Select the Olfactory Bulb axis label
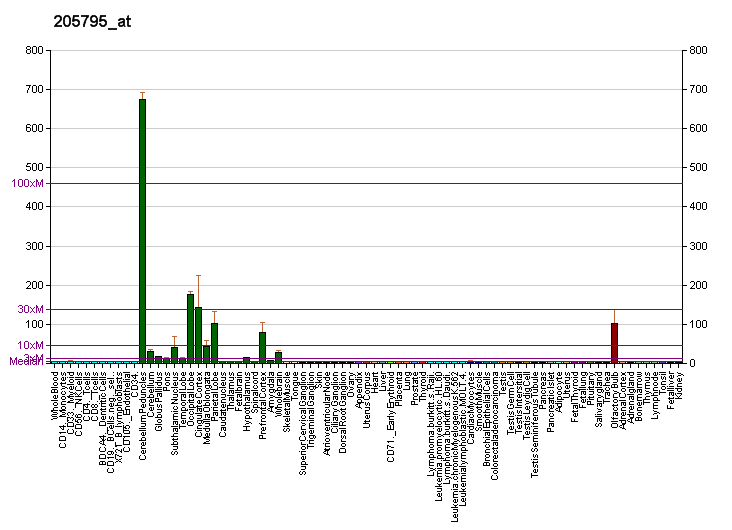 tap(615, 399)
